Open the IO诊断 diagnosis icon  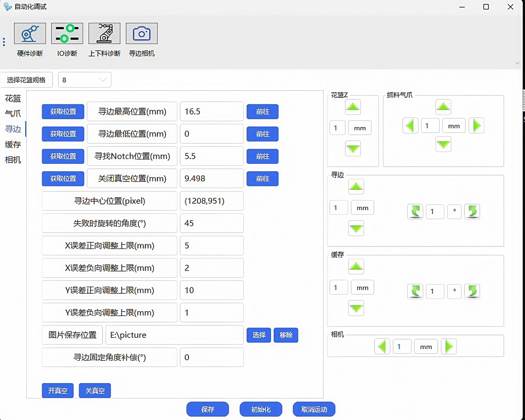pyautogui.click(x=67, y=33)
